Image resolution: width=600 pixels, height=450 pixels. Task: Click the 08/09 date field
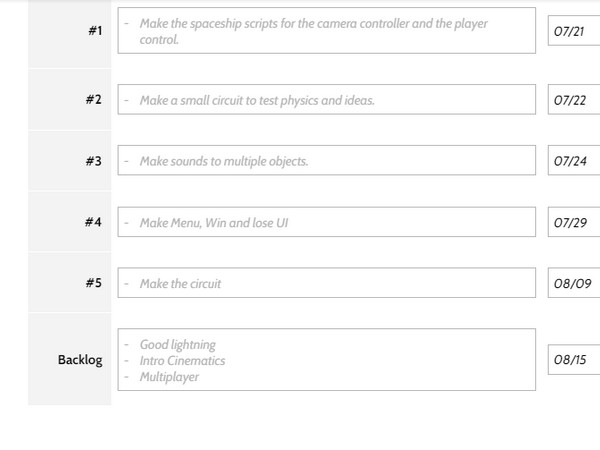pos(575,283)
